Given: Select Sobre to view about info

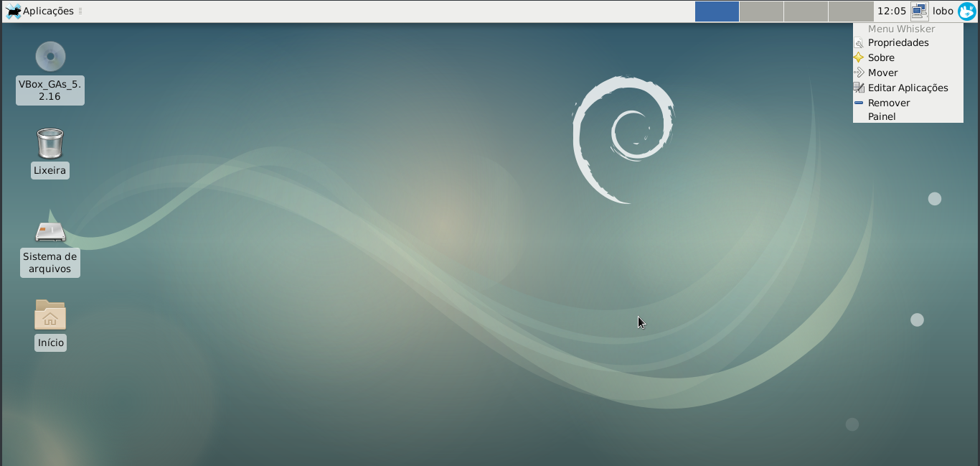Looking at the screenshot, I should pos(882,57).
